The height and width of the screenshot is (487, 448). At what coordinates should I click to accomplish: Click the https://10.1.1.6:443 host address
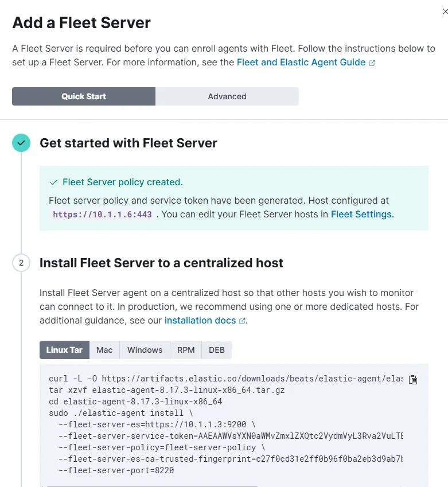tap(103, 215)
